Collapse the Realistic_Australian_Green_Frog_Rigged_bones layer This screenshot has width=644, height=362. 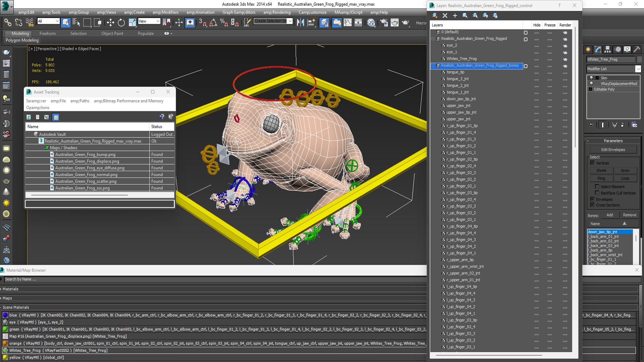point(433,65)
